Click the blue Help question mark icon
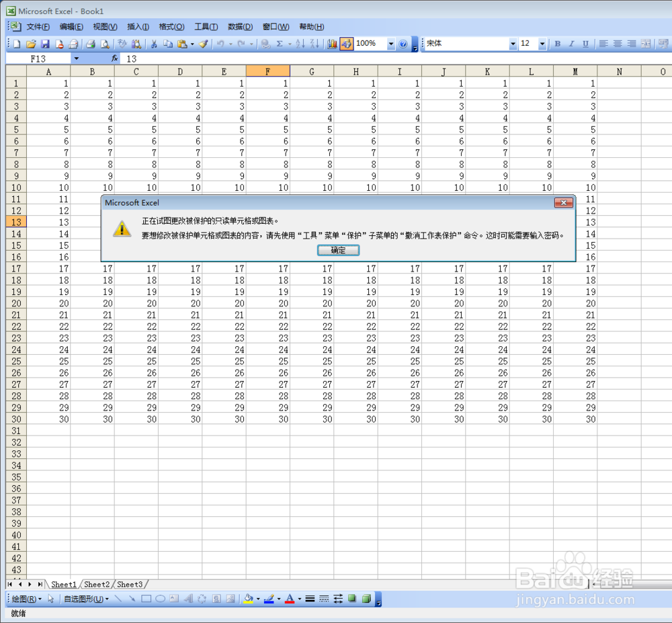672x623 pixels. tap(403, 44)
